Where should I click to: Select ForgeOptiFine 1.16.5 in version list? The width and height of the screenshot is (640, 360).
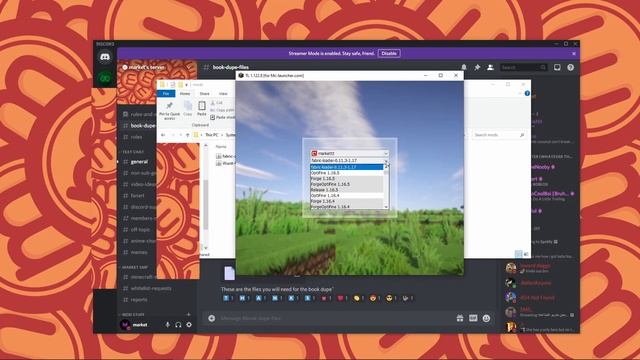pyautogui.click(x=347, y=184)
